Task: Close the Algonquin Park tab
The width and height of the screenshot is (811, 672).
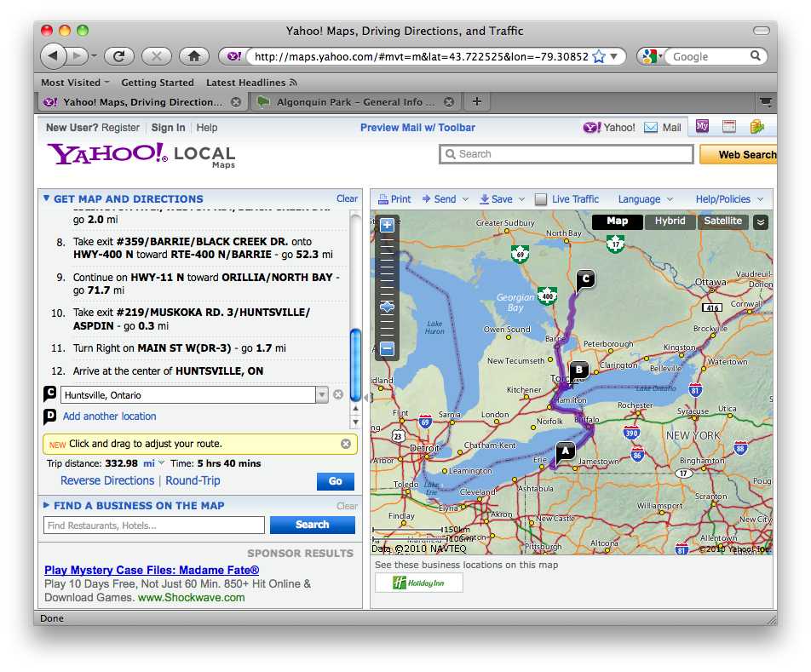Action: 449,102
